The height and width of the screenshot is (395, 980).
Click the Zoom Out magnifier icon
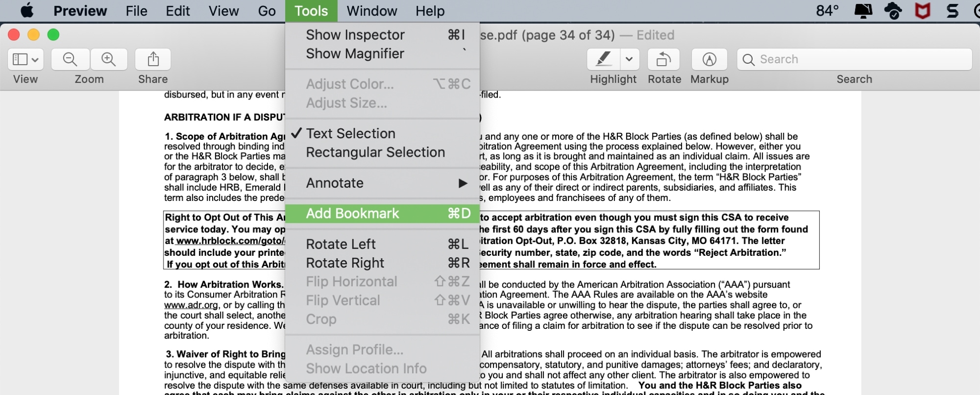coord(71,60)
